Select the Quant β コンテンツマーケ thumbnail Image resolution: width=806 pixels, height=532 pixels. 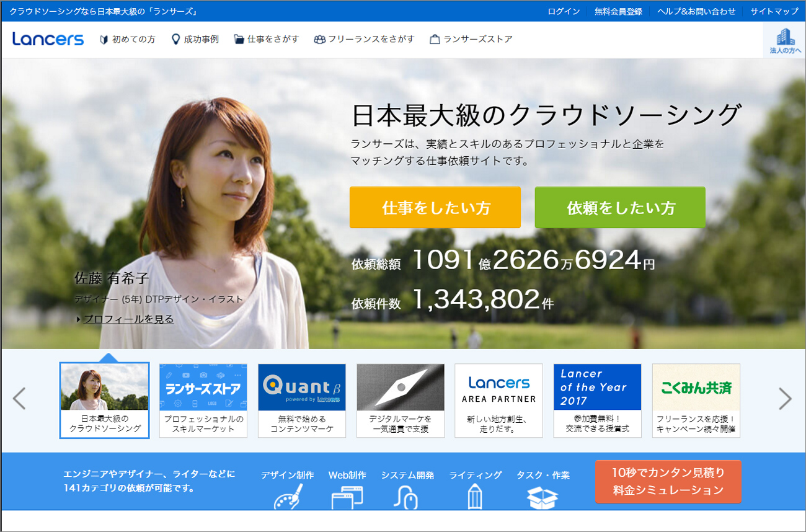pyautogui.click(x=302, y=401)
